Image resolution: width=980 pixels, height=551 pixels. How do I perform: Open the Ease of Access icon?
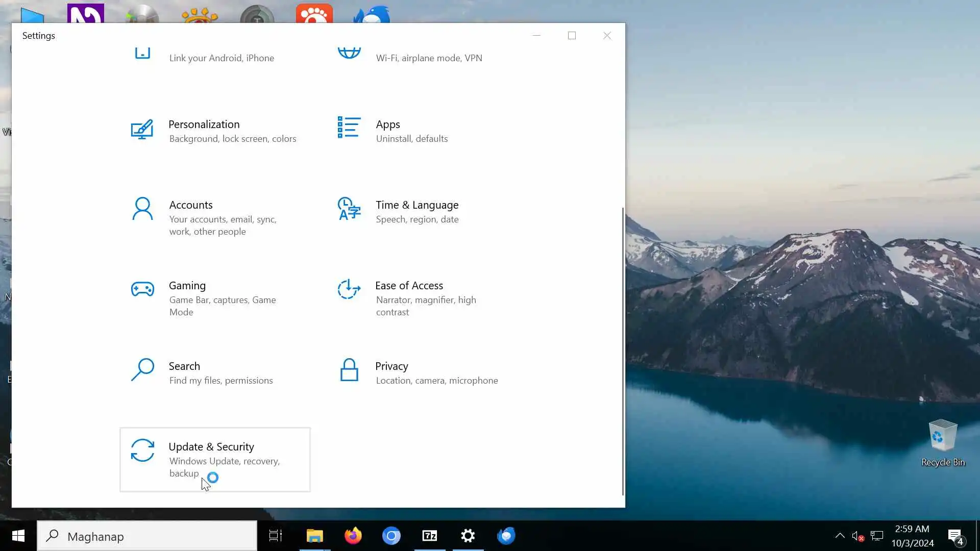349,289
